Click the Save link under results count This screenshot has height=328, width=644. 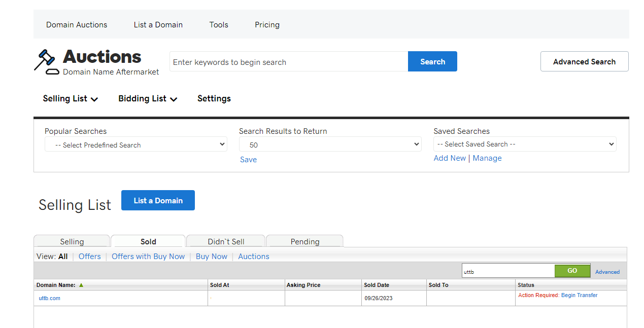click(x=248, y=159)
